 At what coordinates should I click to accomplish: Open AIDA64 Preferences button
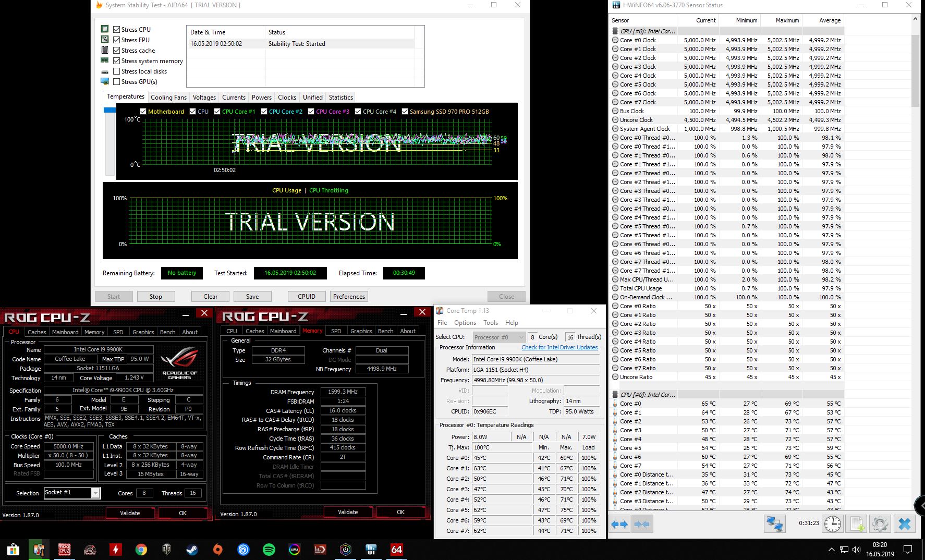coord(349,297)
